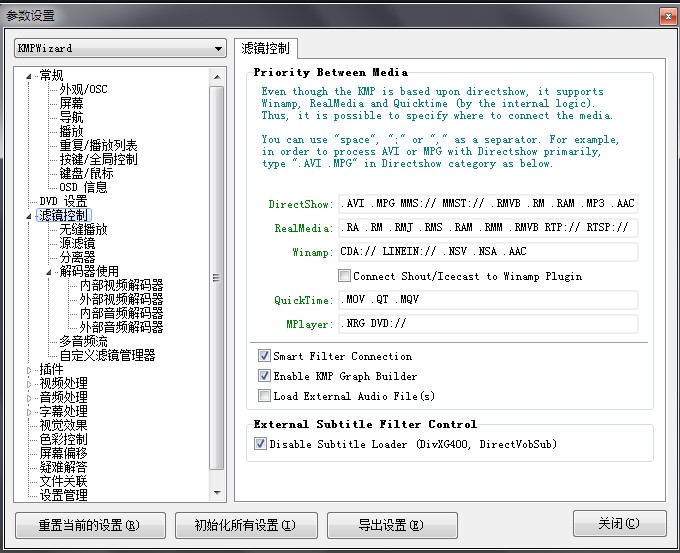Enable Load External Audio File(s)
The height and width of the screenshot is (553, 680).
click(x=264, y=396)
